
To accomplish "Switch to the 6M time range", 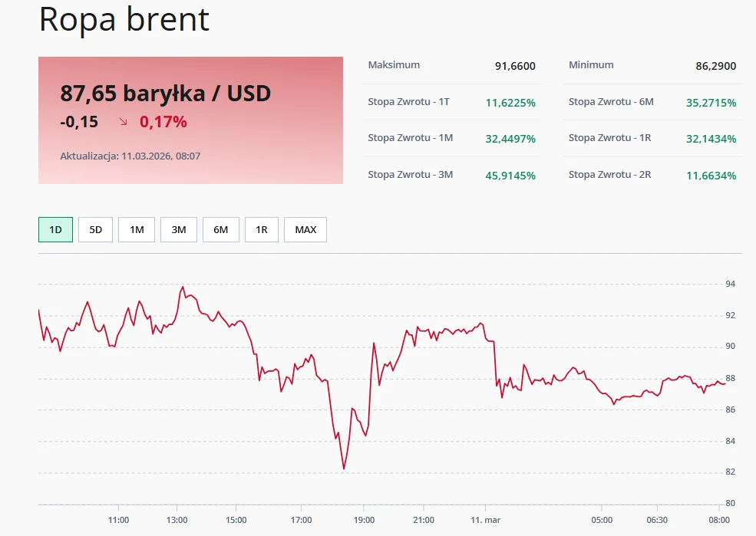I will [x=220, y=229].
